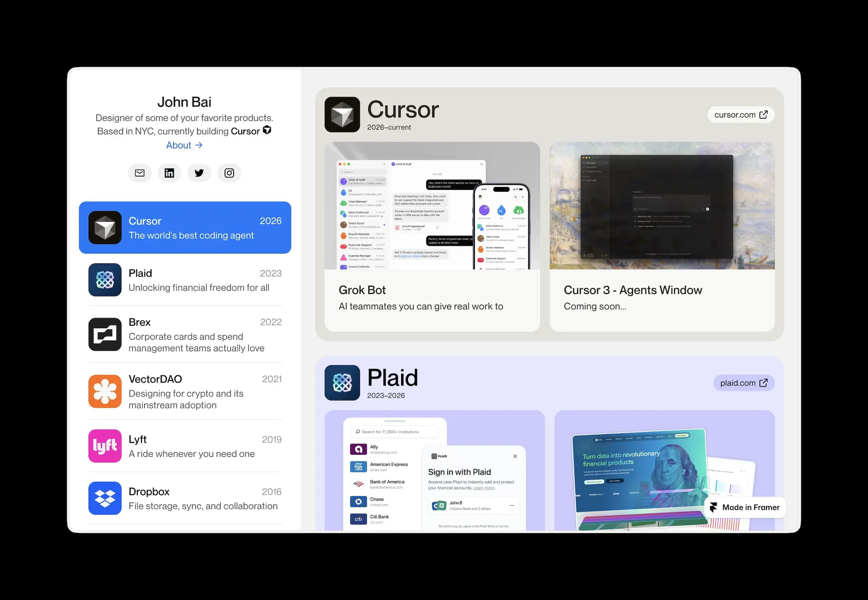The height and width of the screenshot is (600, 868).
Task: Click the year 2019 in the Lyft row
Action: [272, 439]
